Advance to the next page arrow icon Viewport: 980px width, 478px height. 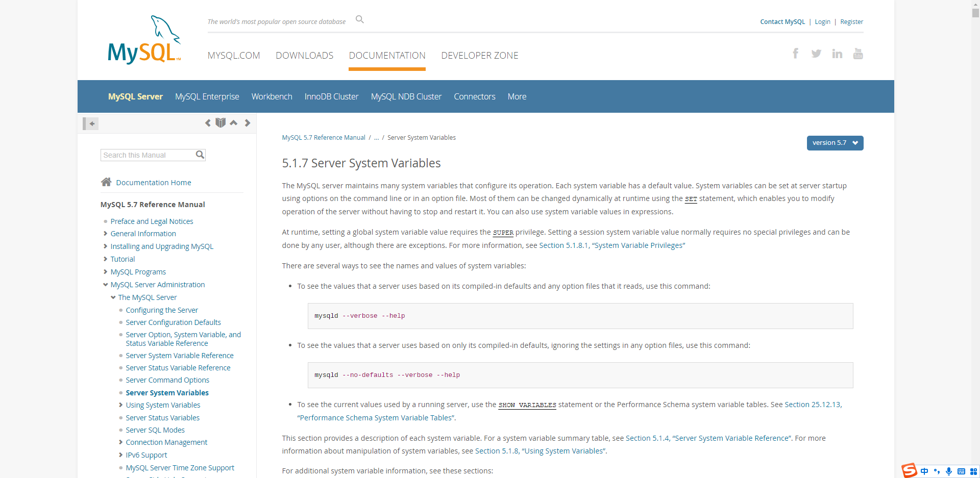coord(247,123)
